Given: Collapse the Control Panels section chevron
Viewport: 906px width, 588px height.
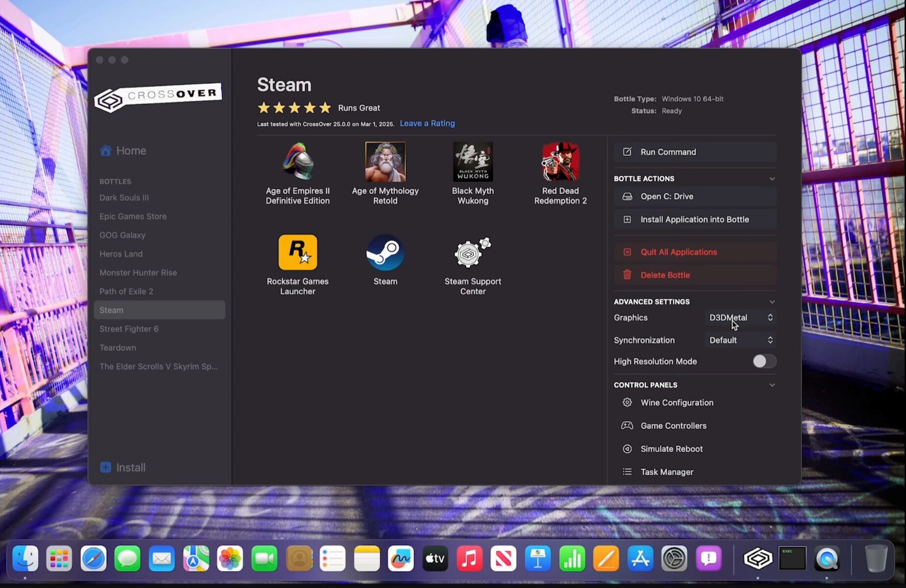Looking at the screenshot, I should (x=772, y=385).
